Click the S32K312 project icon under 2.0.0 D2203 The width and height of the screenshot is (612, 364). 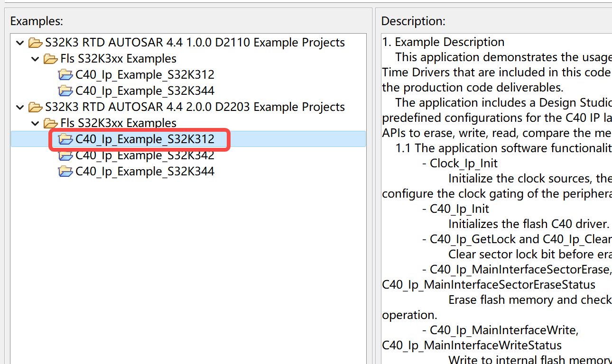pos(65,139)
